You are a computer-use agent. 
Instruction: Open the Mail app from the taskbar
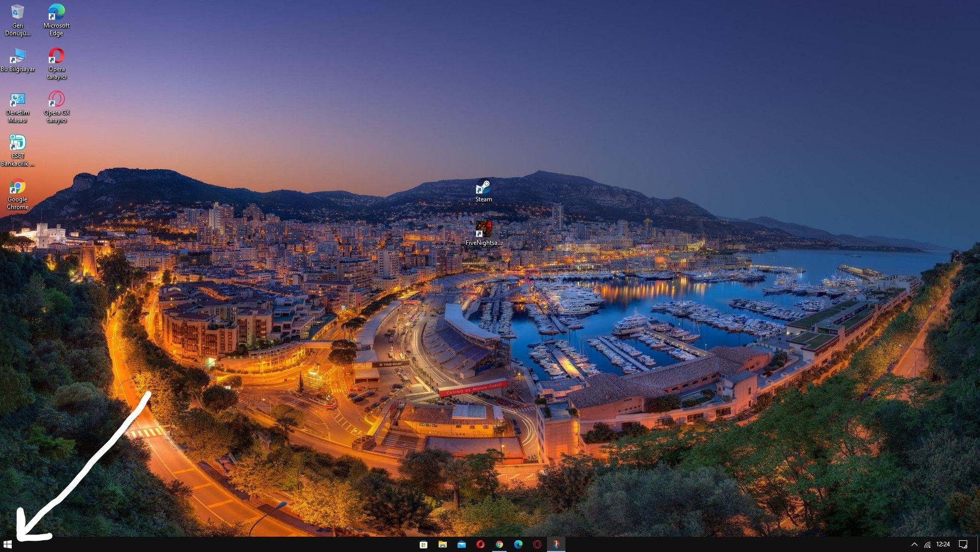pyautogui.click(x=462, y=544)
